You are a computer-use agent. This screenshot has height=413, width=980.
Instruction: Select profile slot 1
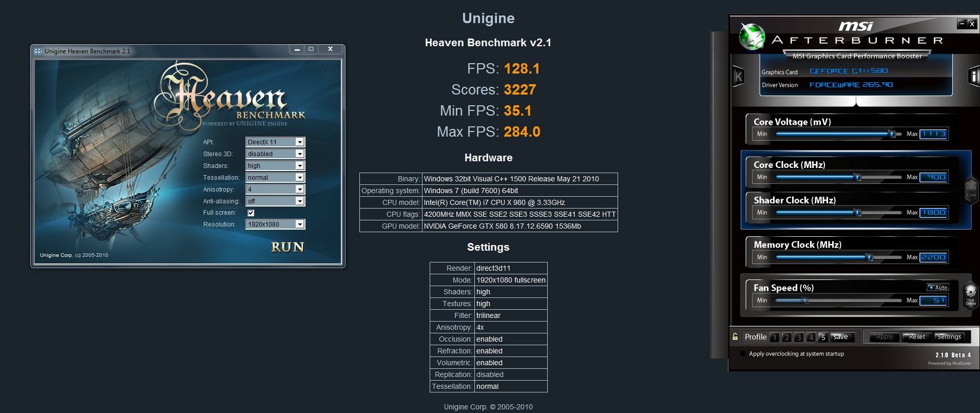(x=774, y=337)
